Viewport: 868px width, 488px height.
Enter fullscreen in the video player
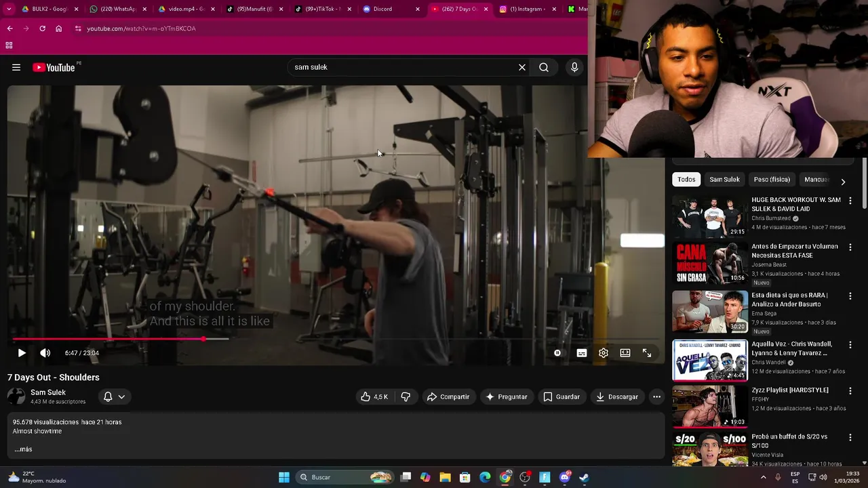647,352
